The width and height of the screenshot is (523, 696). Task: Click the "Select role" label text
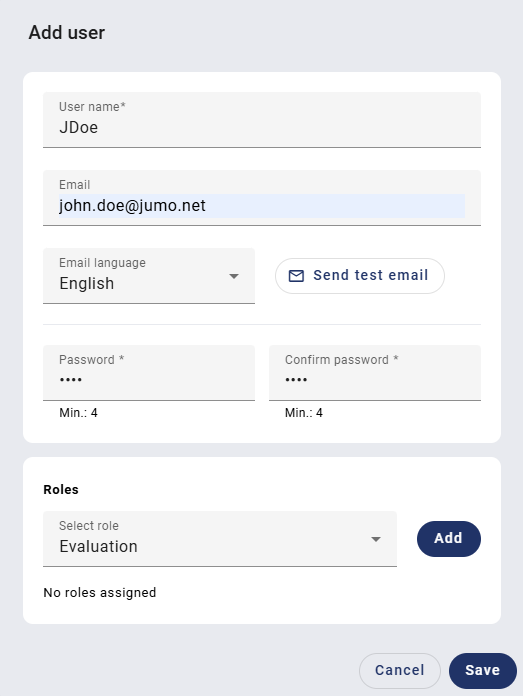[x=89, y=526]
